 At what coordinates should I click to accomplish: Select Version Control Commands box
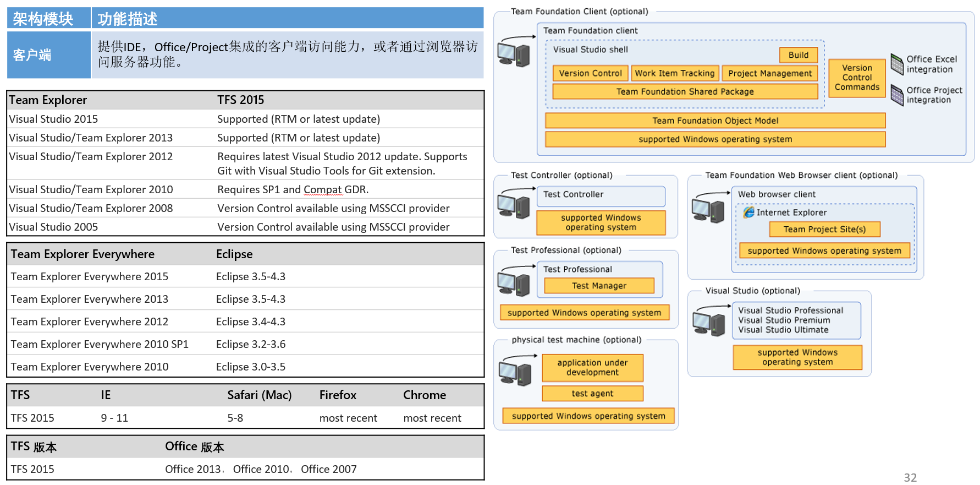(x=857, y=78)
